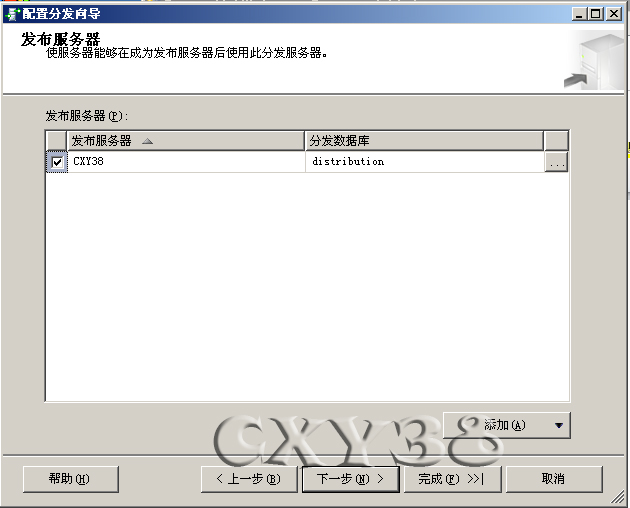Sort by the 发布服务器 column header
This screenshot has height=508, width=630.
[185, 140]
